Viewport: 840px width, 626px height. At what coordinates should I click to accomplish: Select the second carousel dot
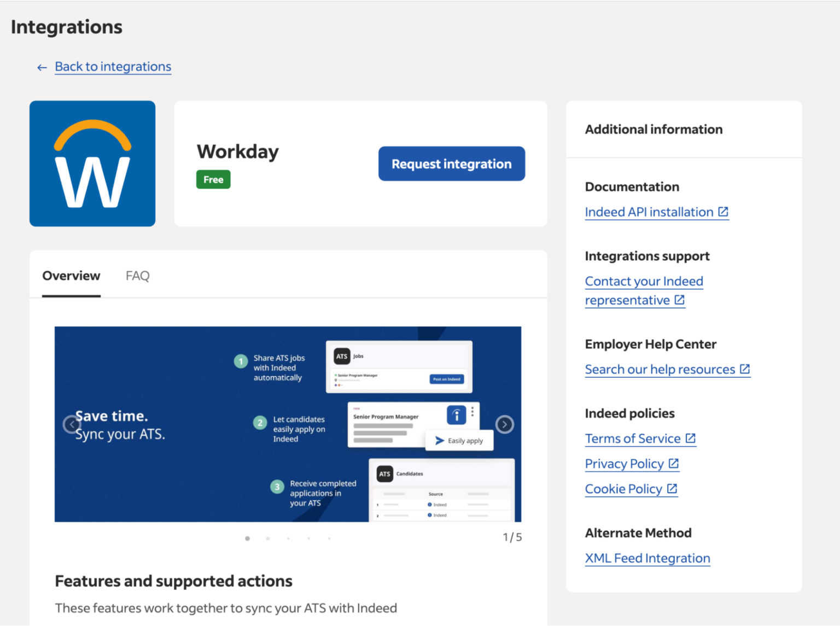tap(268, 538)
